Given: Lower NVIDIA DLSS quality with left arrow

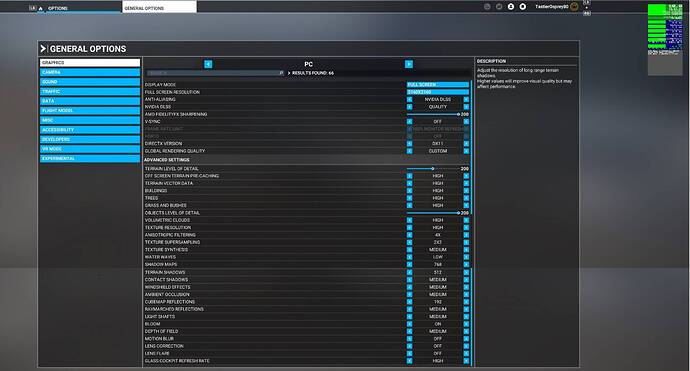Looking at the screenshot, I should (x=410, y=107).
